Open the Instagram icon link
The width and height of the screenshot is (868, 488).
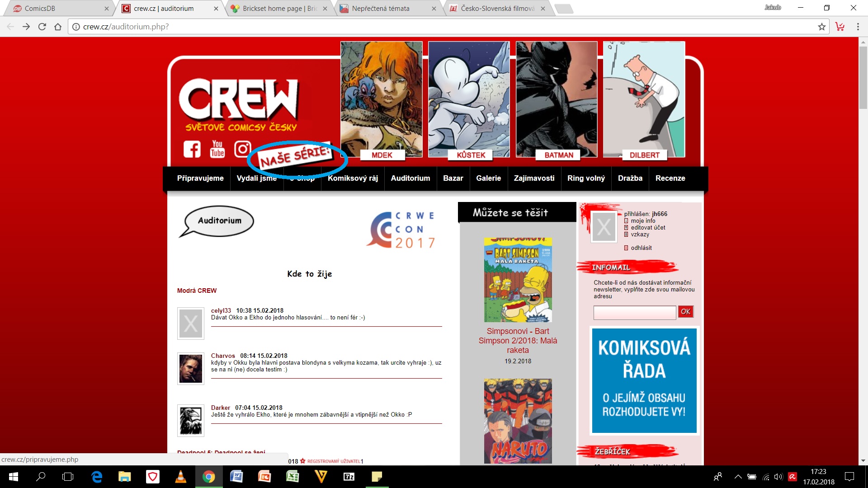[x=242, y=149]
